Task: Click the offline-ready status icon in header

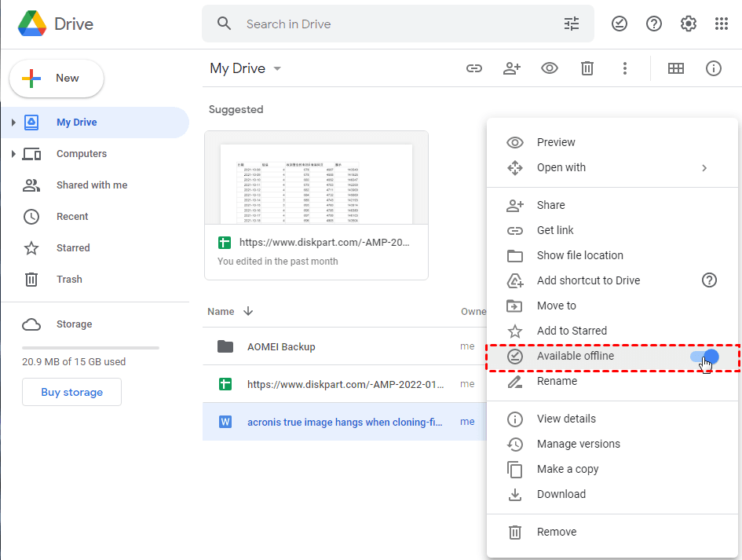Action: pos(620,24)
